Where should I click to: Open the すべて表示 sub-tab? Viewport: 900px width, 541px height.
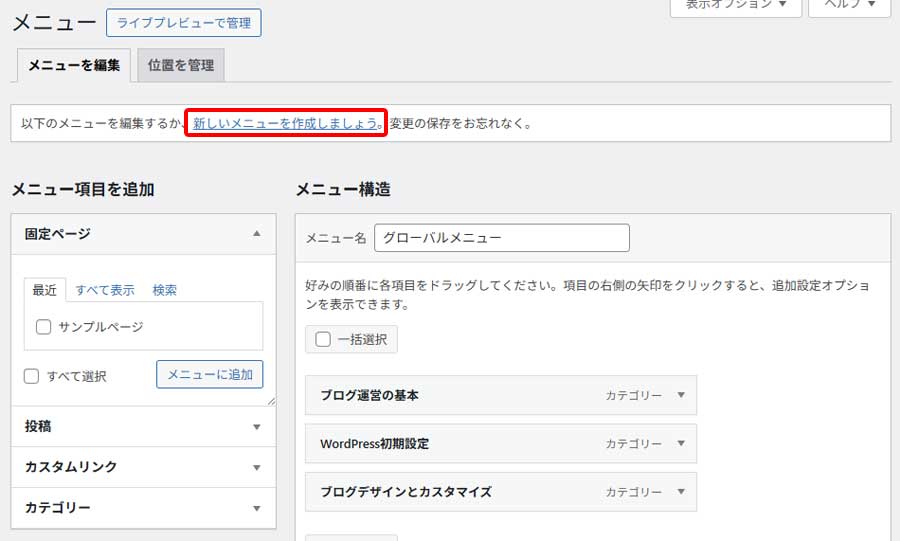[105, 290]
